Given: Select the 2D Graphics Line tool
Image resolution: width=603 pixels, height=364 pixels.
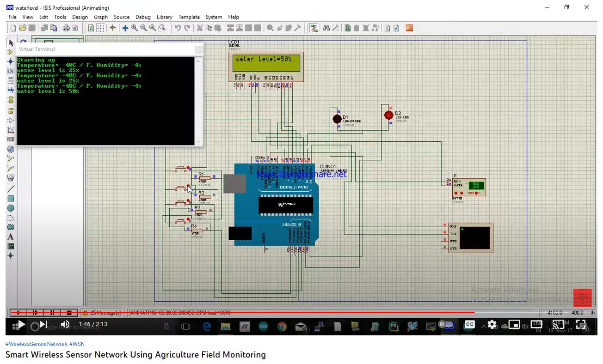Looking at the screenshot, I should [x=11, y=188].
